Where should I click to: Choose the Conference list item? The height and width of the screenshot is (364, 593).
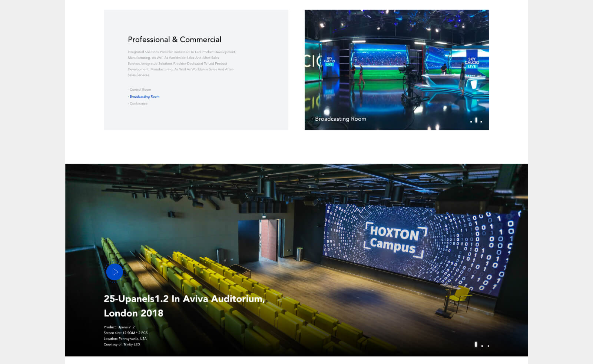[138, 104]
